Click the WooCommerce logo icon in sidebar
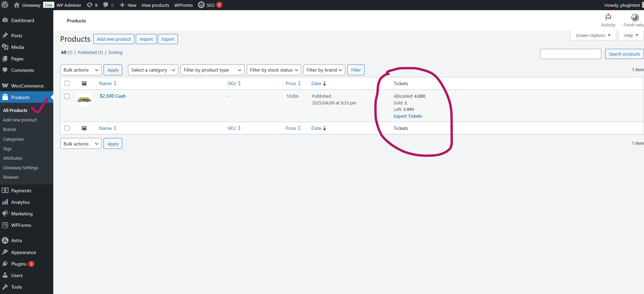 point(5,86)
